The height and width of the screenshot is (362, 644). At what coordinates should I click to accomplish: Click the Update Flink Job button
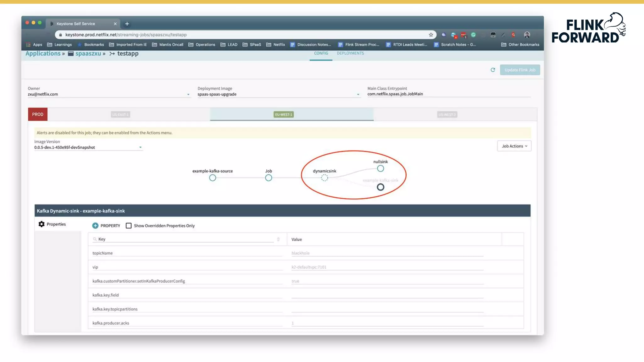pyautogui.click(x=520, y=70)
